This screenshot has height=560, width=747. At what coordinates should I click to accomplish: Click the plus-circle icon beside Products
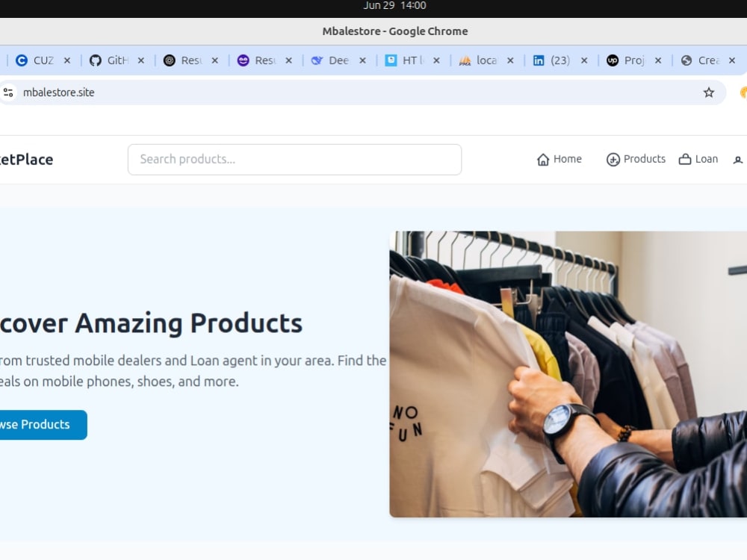[613, 160]
